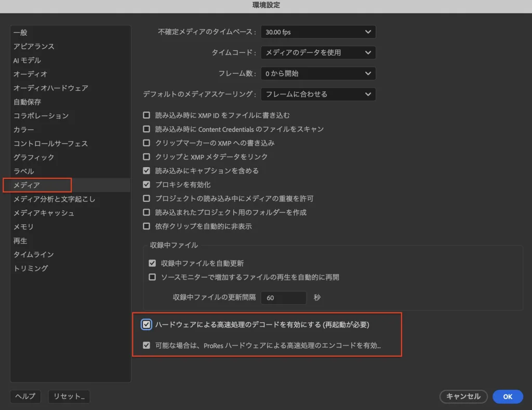Toggle ProRes hardware encode checkbox
The image size is (532, 410).
click(147, 345)
